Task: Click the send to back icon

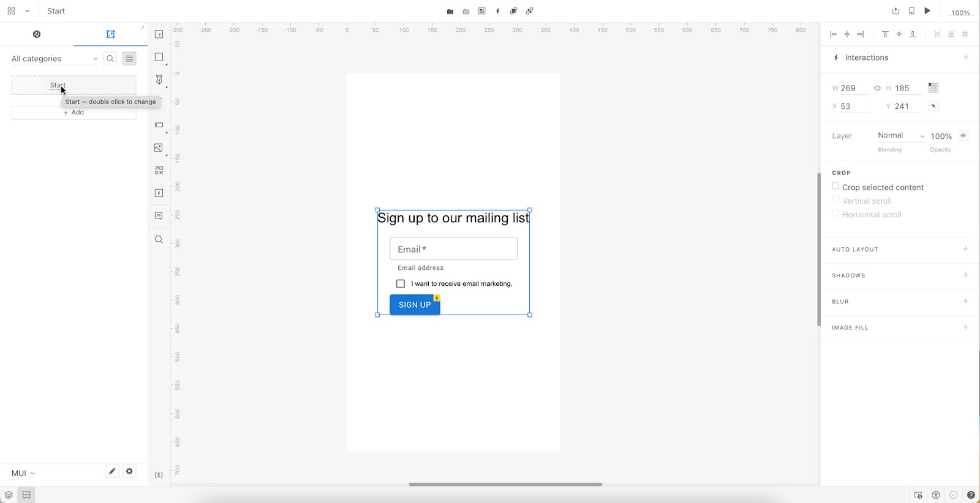Action: point(529,11)
